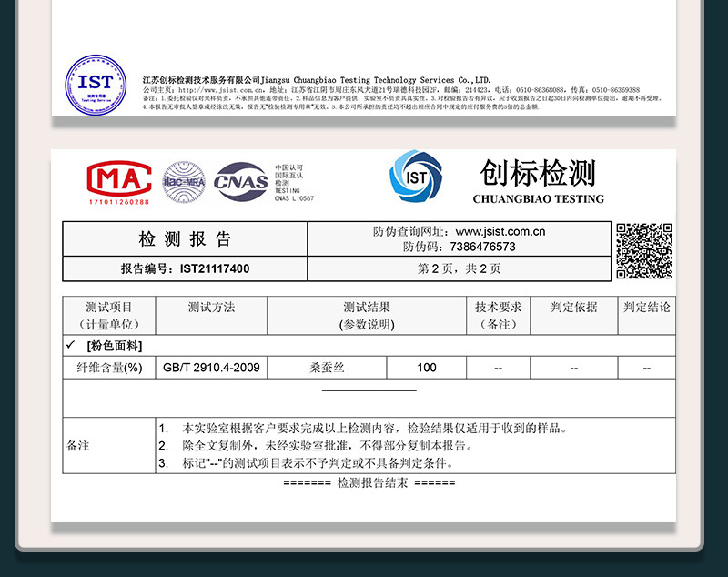Click the red CMA certification logo
The width and height of the screenshot is (728, 577).
(119, 183)
